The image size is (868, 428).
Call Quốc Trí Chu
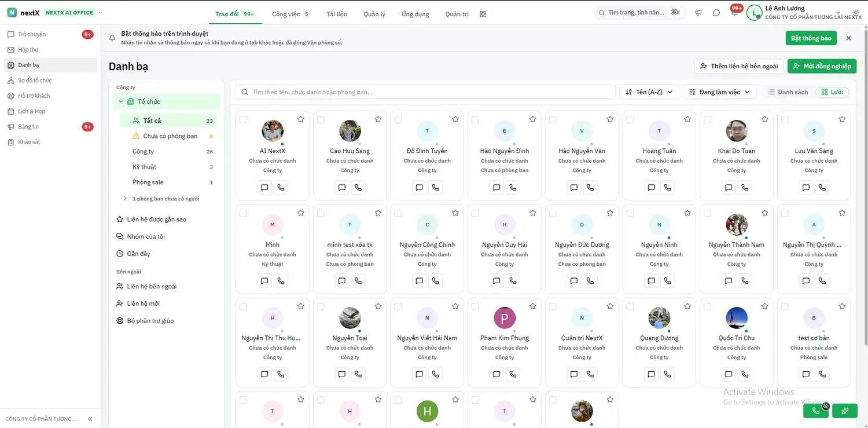[745, 374]
